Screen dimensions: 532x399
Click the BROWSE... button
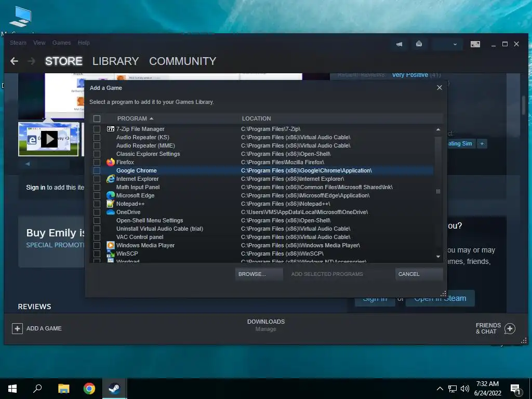point(259,274)
